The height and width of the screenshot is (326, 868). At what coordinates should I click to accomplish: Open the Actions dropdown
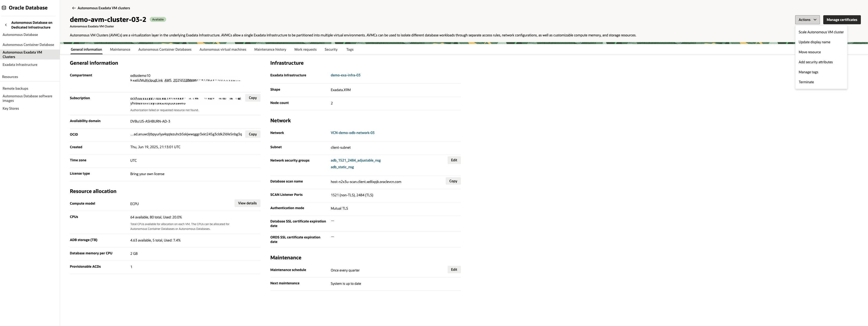(x=807, y=20)
